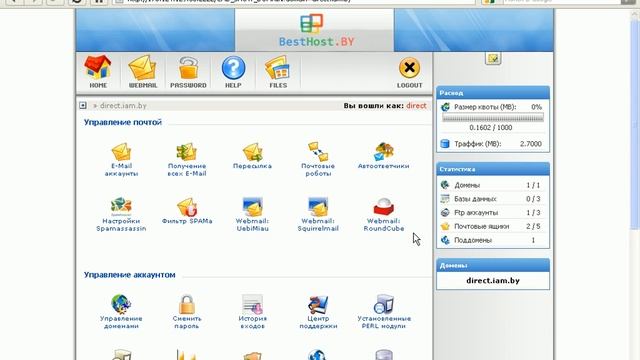The image size is (640, 360).
Task: Click the Статистика panel header
Action: [493, 169]
